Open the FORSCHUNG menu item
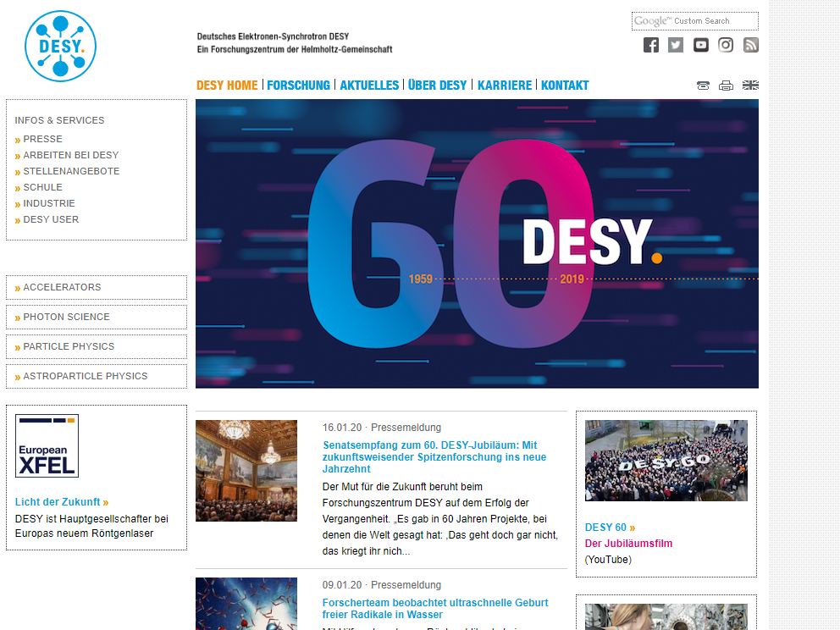The image size is (840, 630). [x=298, y=86]
